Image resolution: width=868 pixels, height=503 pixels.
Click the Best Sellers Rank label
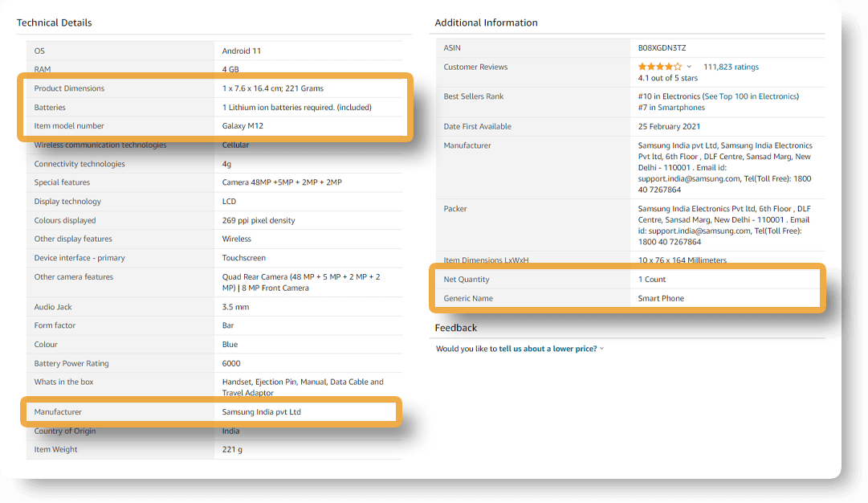[473, 96]
